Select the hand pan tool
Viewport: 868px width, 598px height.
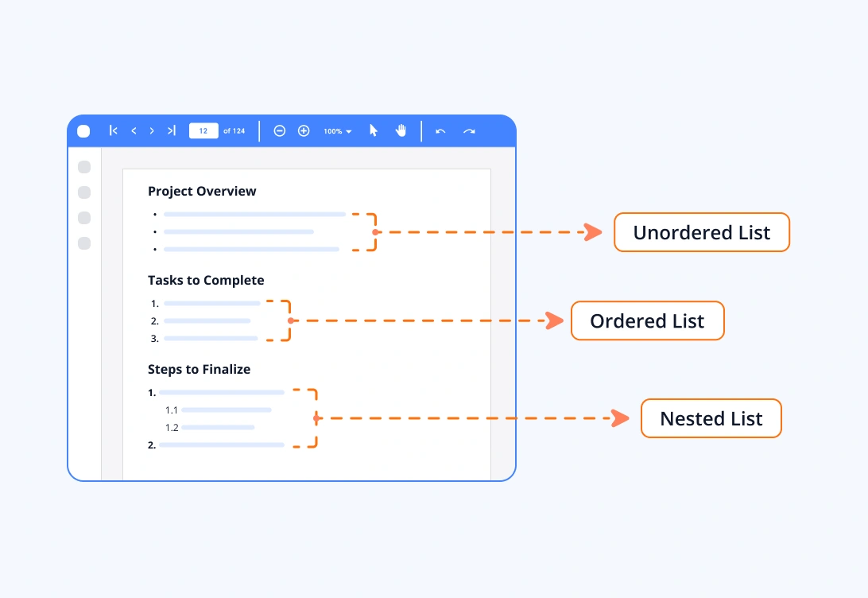coord(401,130)
